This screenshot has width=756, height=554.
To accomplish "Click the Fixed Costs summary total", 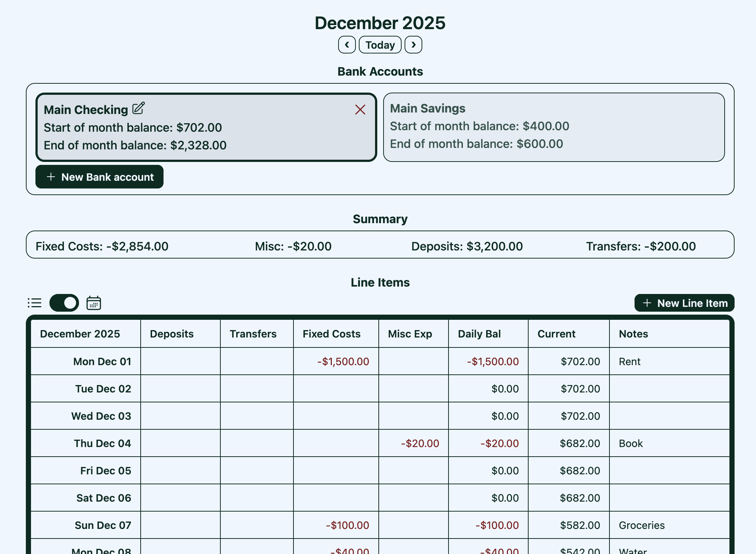I will (x=101, y=246).
